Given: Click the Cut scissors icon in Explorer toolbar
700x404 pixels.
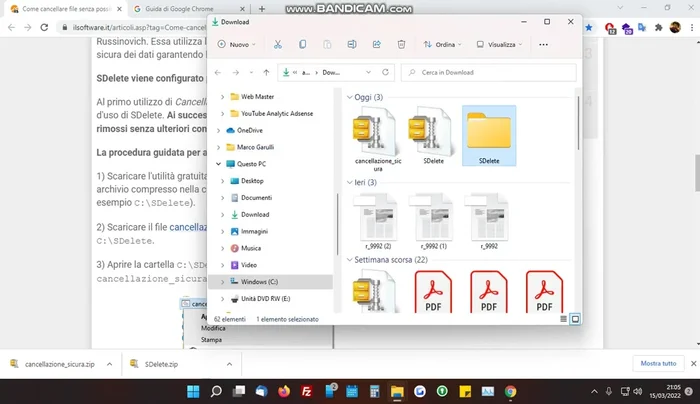Looking at the screenshot, I should pos(278,44).
